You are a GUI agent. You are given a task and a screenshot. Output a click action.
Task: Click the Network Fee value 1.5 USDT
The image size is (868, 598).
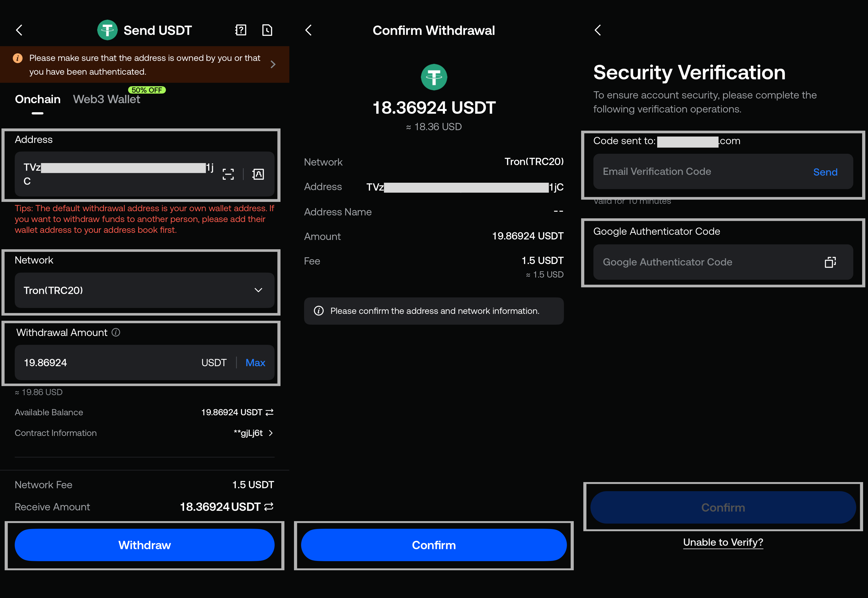pyautogui.click(x=254, y=485)
